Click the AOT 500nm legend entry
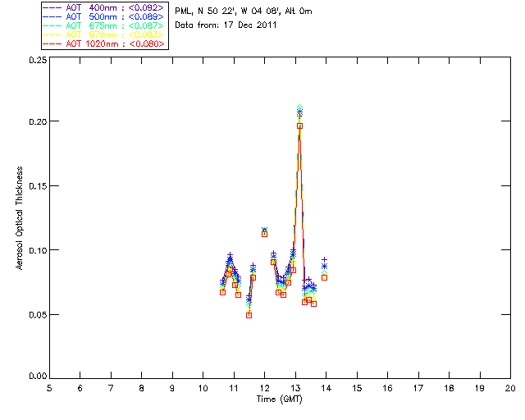Image resolution: width=525 pixels, height=420 pixels. pos(103,16)
